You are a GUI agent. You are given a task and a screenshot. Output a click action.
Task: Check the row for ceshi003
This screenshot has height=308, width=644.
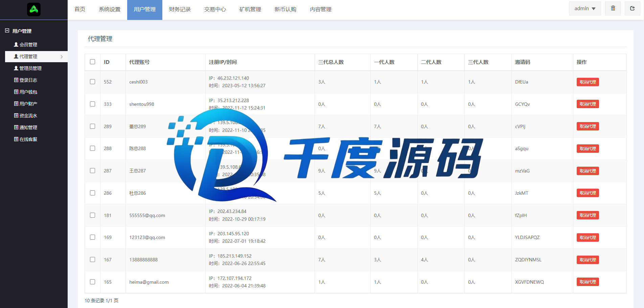[x=93, y=82]
